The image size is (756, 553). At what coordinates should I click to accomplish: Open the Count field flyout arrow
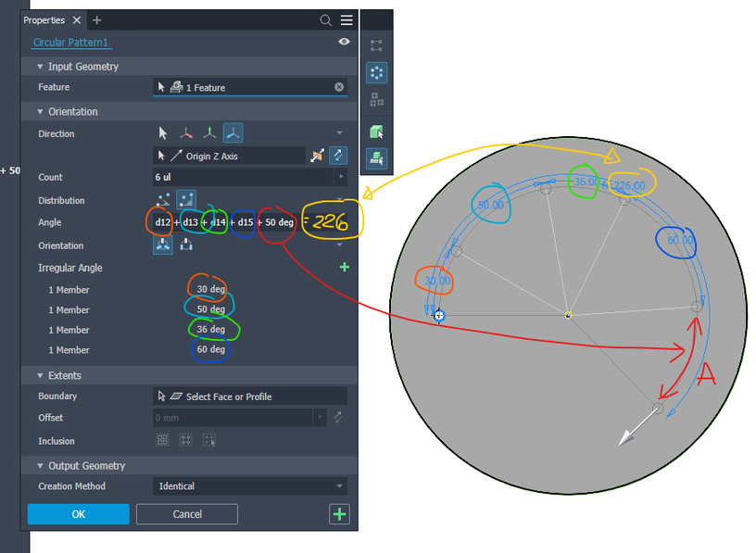[341, 177]
